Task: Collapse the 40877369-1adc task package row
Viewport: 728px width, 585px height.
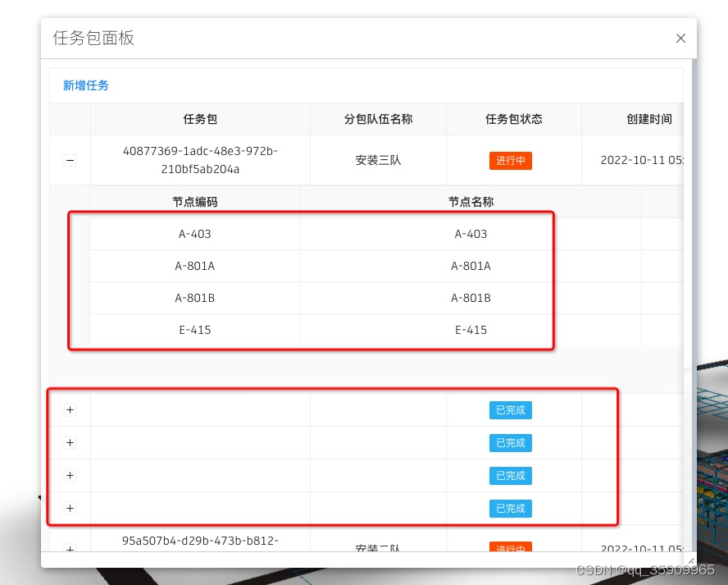Action: pos(71,160)
